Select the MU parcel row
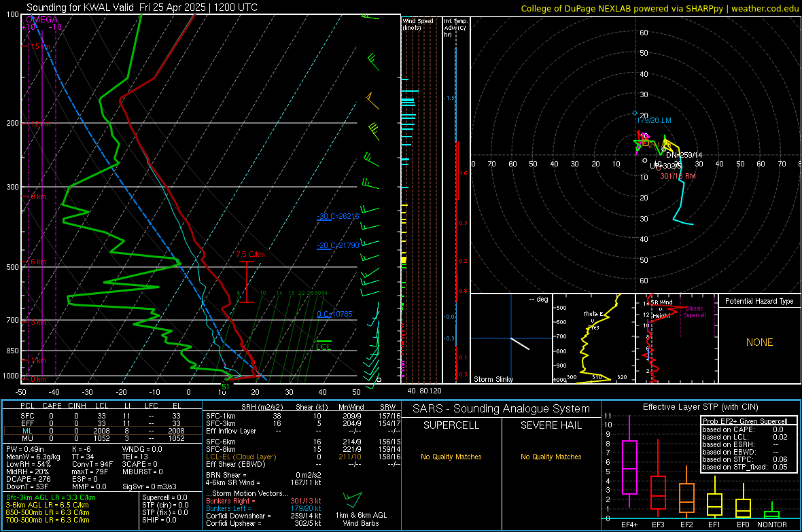Viewport: 802px width, 532px height. 103,438
